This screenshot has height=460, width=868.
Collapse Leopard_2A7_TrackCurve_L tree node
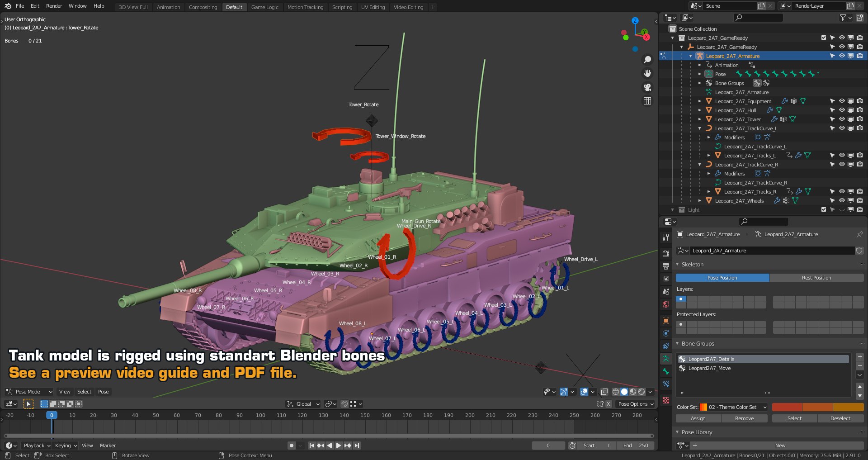(700, 128)
